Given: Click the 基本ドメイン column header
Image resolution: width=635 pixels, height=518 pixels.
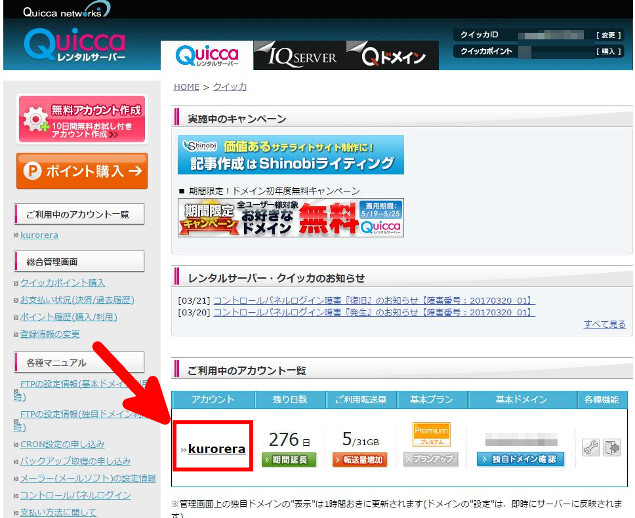Looking at the screenshot, I should pos(522,400).
